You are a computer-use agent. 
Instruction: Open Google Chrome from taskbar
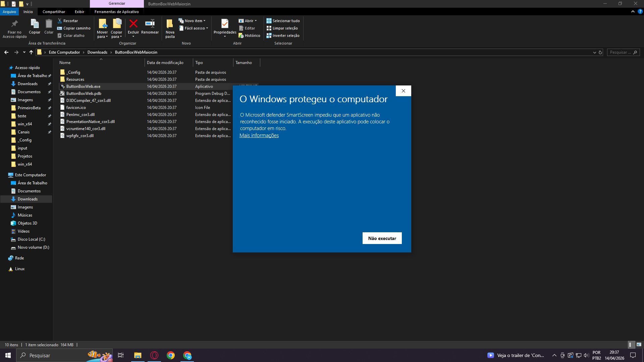coord(171,355)
